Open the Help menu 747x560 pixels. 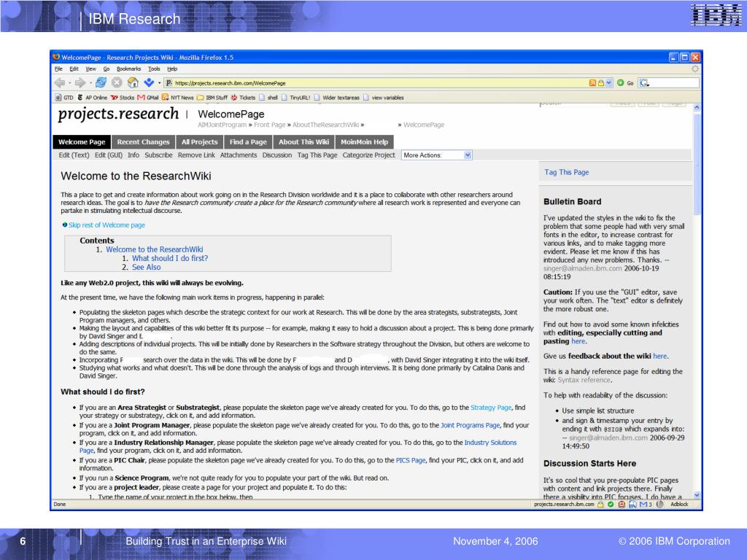(x=172, y=69)
